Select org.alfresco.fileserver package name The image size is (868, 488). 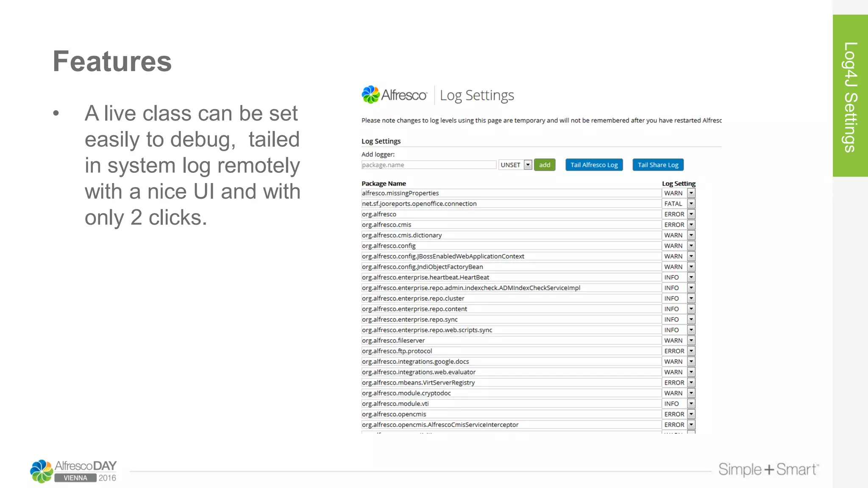tap(511, 341)
